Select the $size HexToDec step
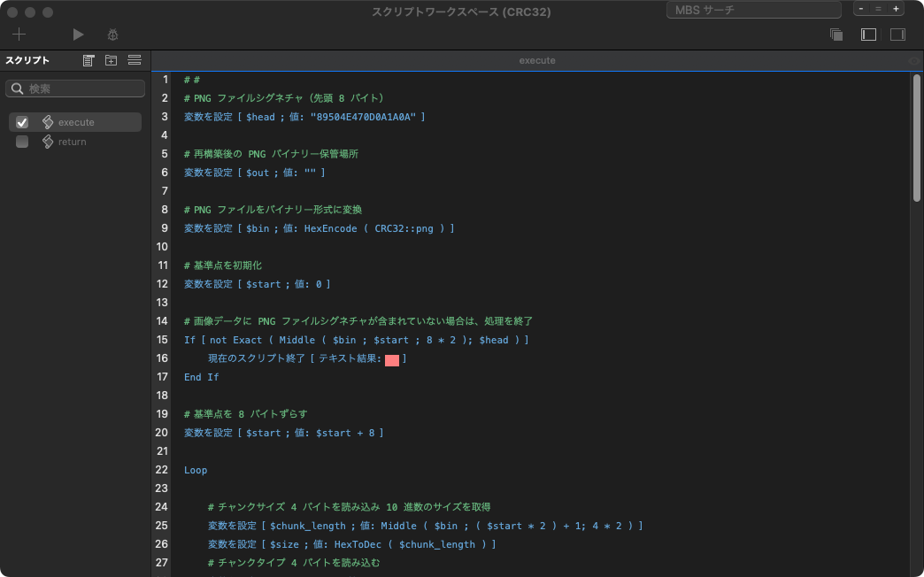The height and width of the screenshot is (577, 924). pos(351,544)
